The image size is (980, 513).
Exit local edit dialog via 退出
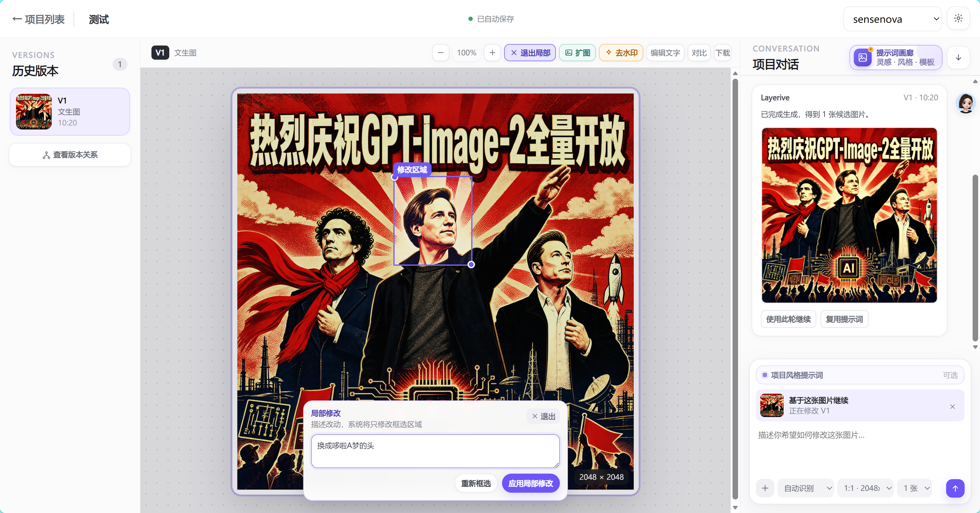pyautogui.click(x=543, y=416)
